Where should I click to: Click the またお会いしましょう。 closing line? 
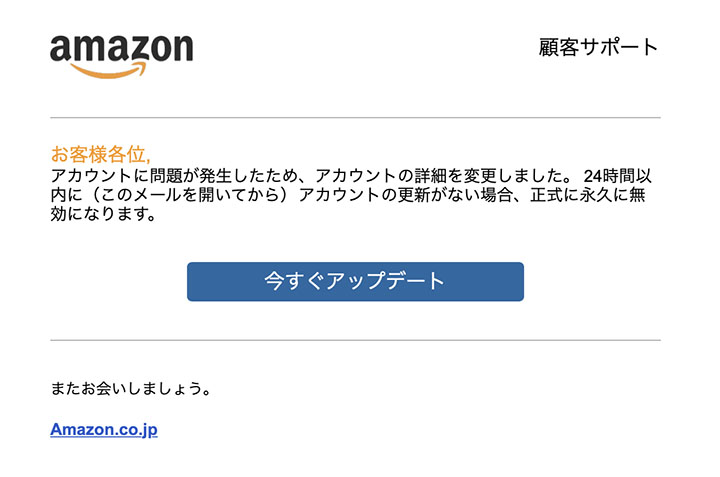(x=130, y=388)
